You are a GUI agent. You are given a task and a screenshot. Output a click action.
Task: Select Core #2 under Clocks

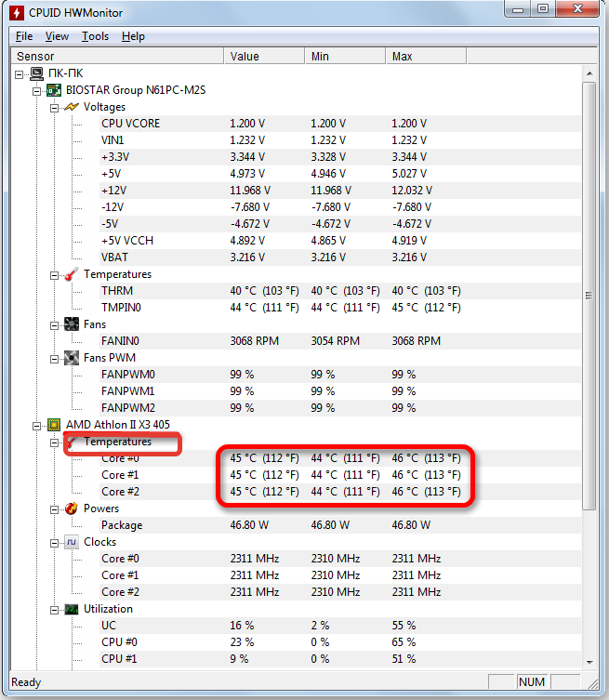click(340, 592)
